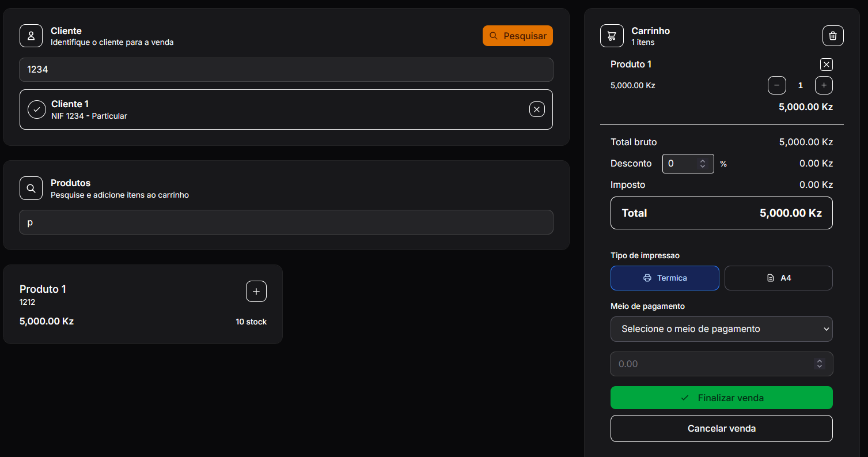This screenshot has height=457, width=868.
Task: Click the NIF 1234 - Particular text
Action: point(89,116)
